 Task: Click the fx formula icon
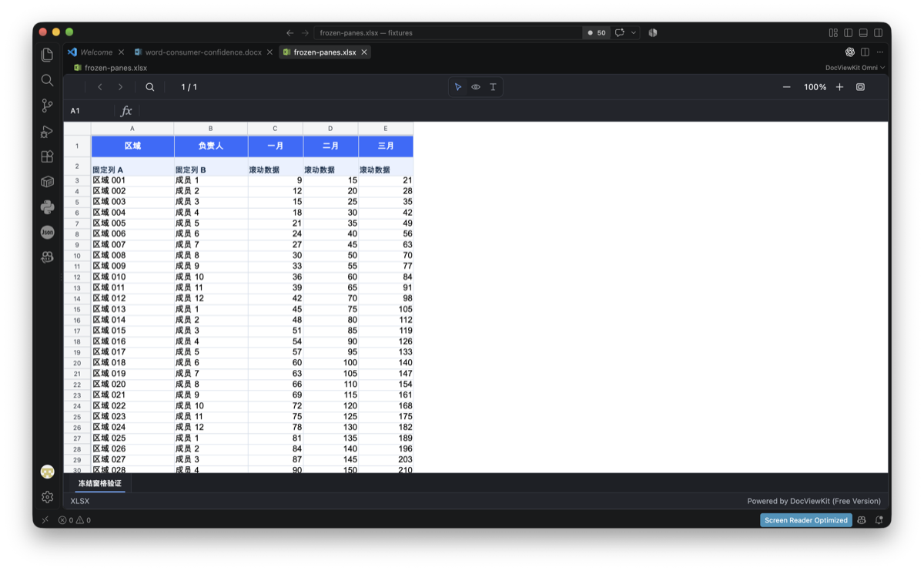click(x=126, y=111)
